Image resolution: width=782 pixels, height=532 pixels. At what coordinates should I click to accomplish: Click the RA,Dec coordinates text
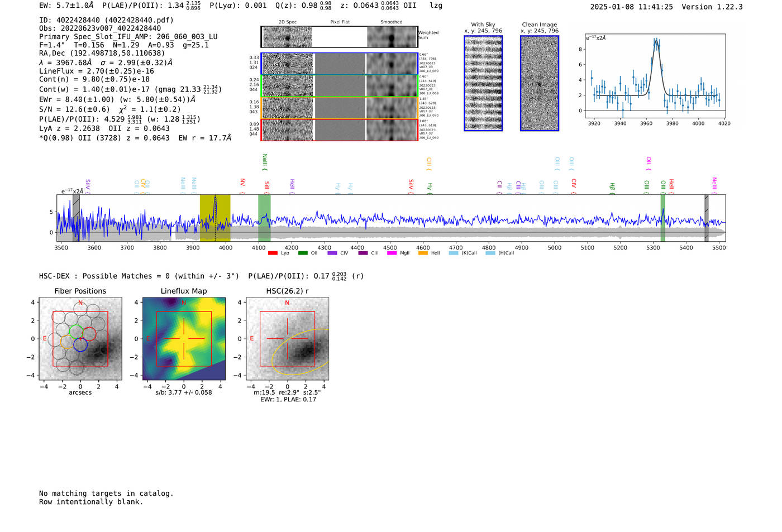tap(102, 54)
